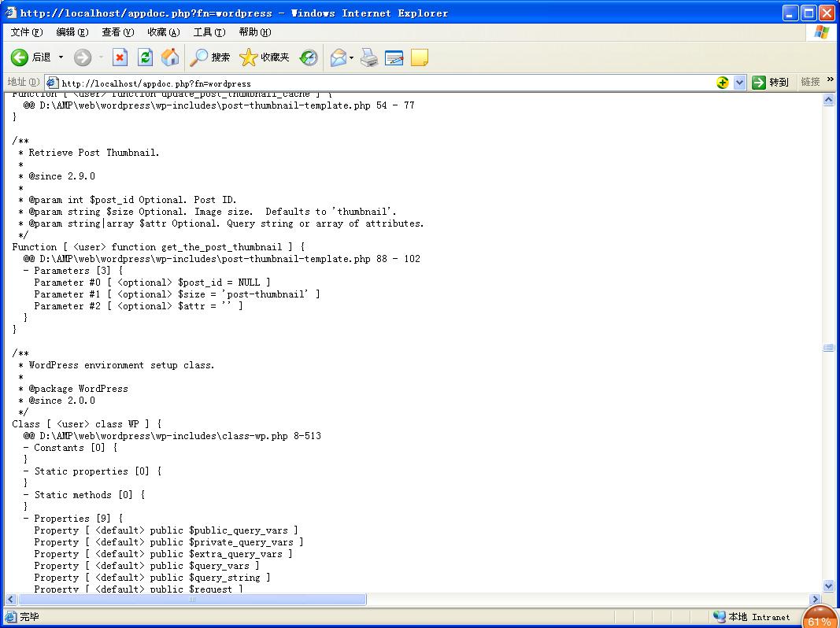Image resolution: width=840 pixels, height=628 pixels.
Task: Click the 61% orange badge
Action: (x=819, y=617)
